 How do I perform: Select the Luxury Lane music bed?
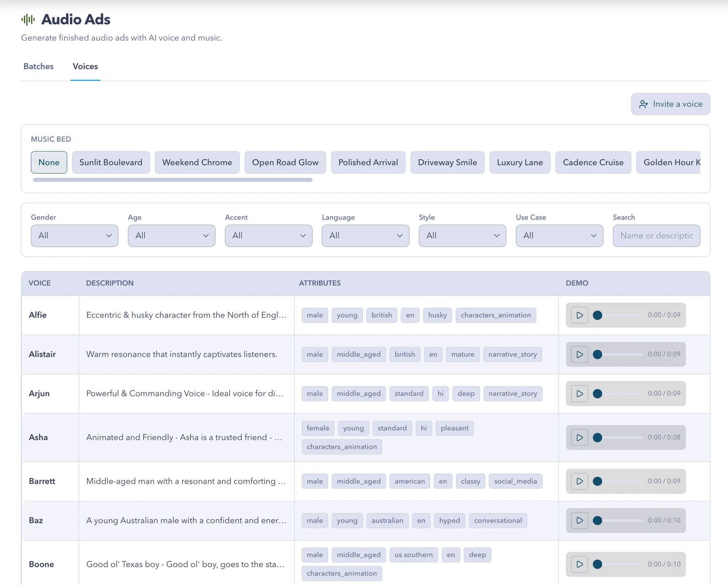coord(520,162)
